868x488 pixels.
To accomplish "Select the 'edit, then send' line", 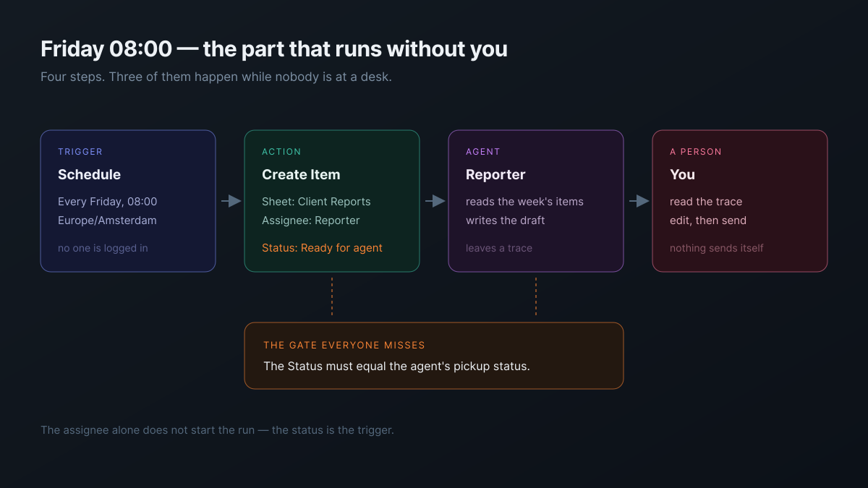I will 708,221.
